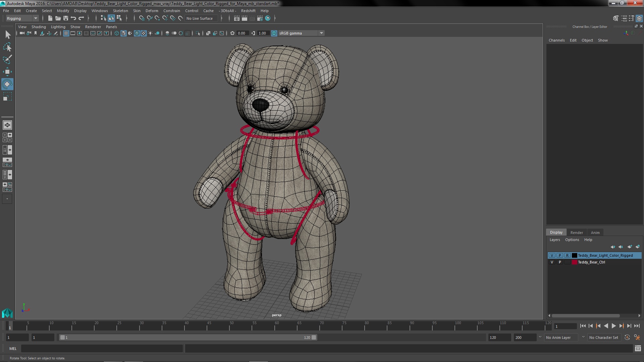Activate the Move tool
Image resolution: width=644 pixels, height=362 pixels.
pyautogui.click(x=7, y=72)
